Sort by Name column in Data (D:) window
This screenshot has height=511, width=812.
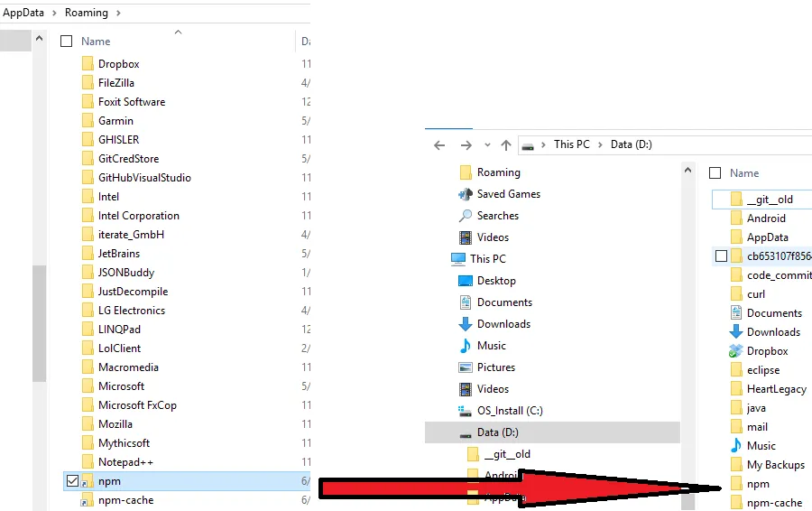[744, 173]
